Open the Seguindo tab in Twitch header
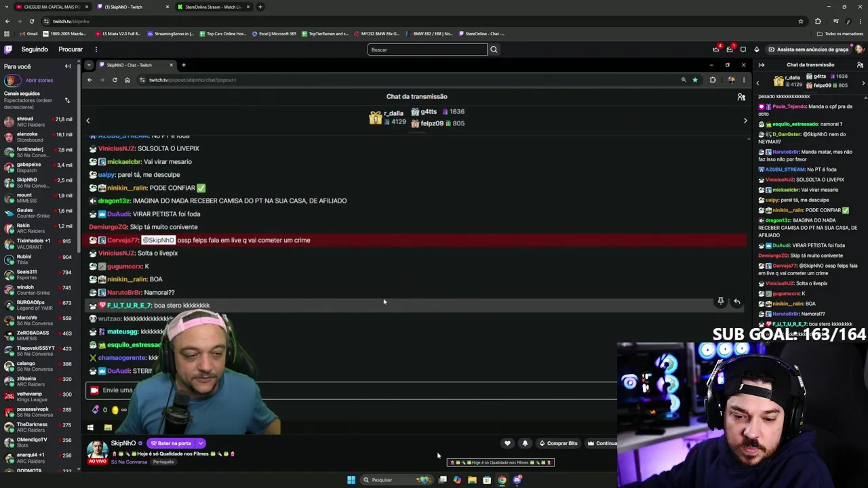 pos(35,49)
